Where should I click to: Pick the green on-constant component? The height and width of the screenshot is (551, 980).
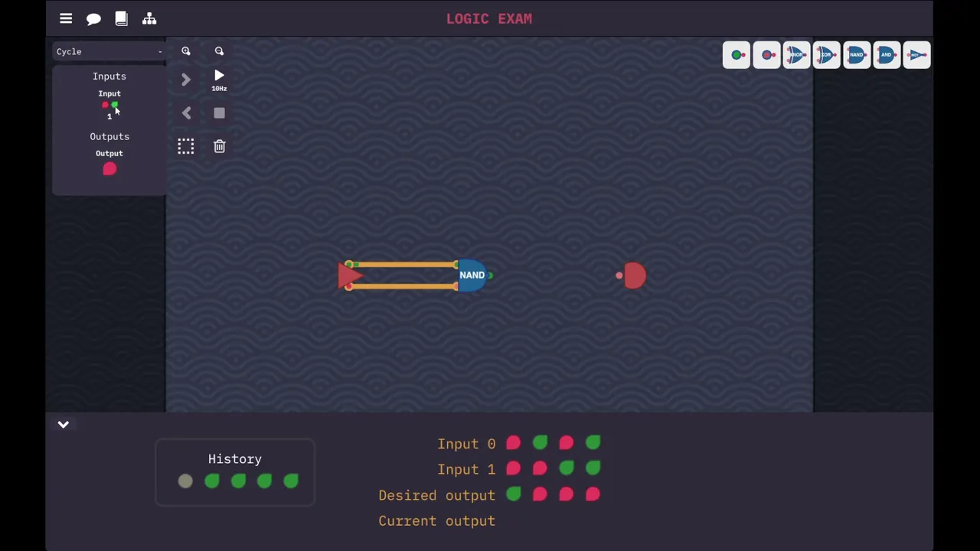click(x=737, y=54)
